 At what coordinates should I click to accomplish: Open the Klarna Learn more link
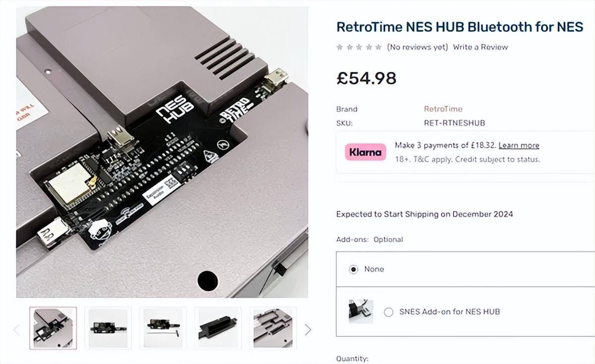click(519, 145)
